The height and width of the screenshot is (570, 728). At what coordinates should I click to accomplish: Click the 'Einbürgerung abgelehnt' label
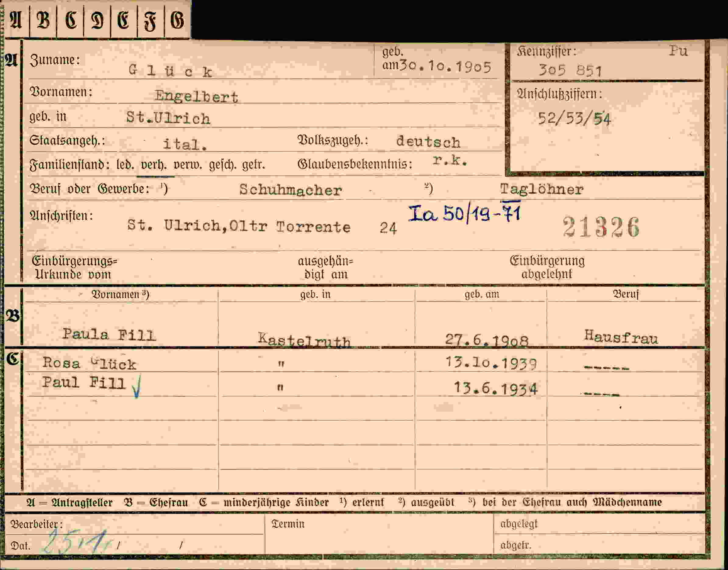[x=547, y=267]
